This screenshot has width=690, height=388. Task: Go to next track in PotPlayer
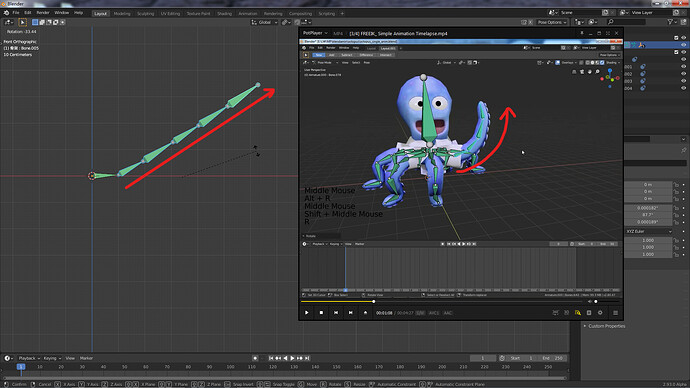click(x=350, y=313)
